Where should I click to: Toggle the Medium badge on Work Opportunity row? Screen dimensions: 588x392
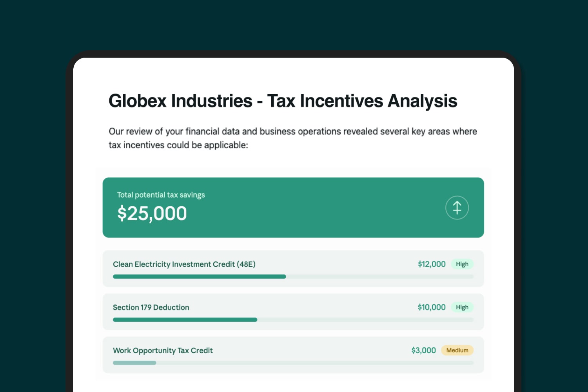457,350
